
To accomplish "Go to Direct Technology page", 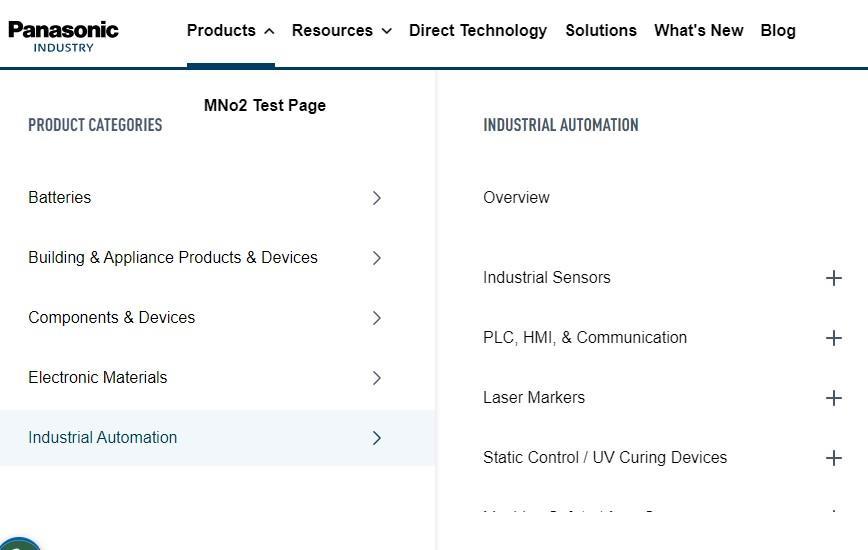I will point(478,30).
